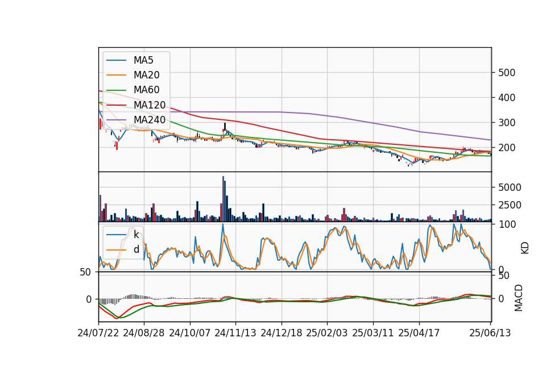Click the 300 price axis label
The height and width of the screenshot is (392, 546).
(x=507, y=123)
